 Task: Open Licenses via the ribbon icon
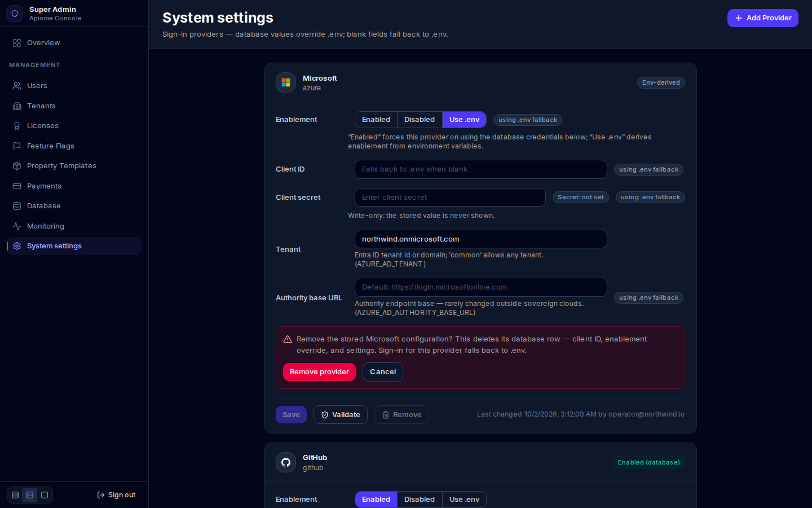click(x=17, y=126)
